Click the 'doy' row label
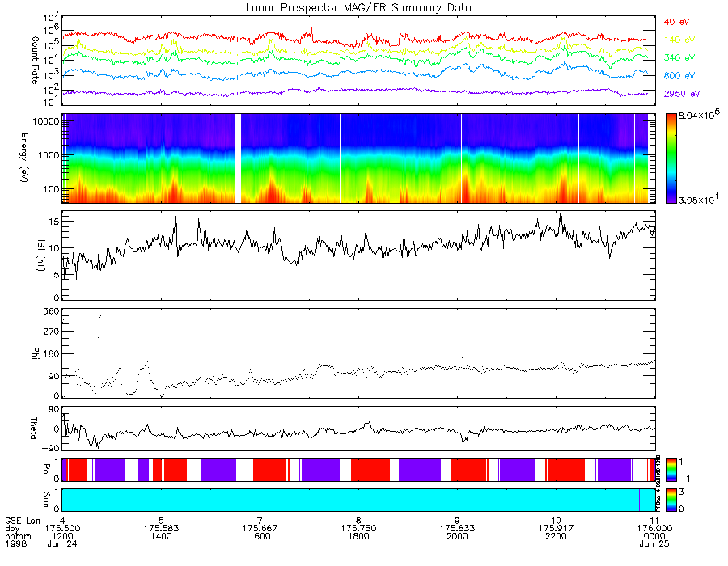 12,529
